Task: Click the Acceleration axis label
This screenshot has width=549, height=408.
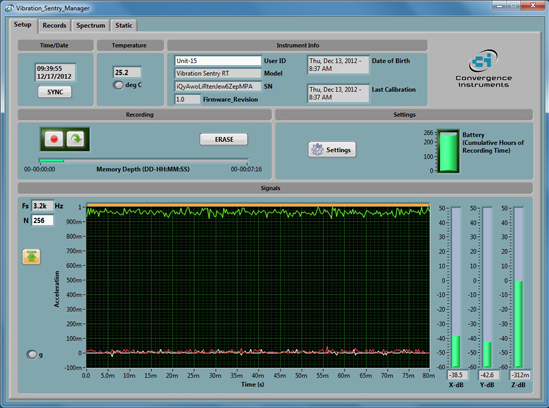Action: 57,289
